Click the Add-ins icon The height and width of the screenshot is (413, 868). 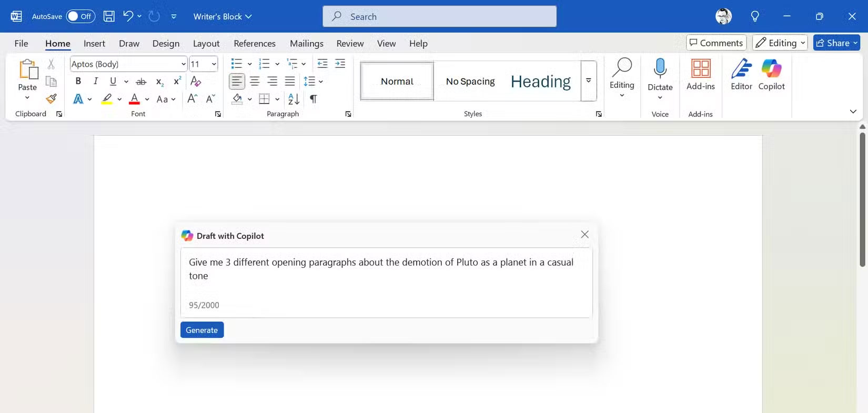coord(701,75)
